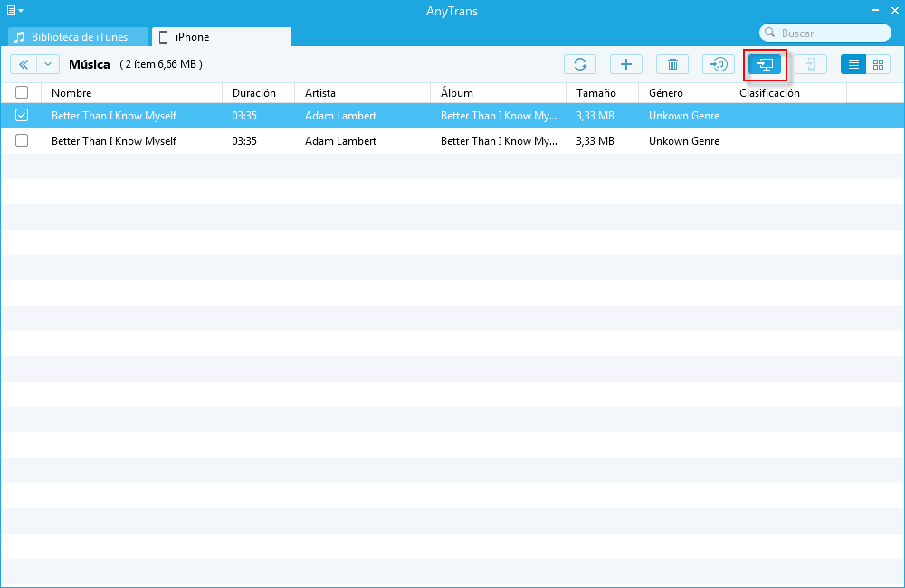
Task: Open the Biblioteca de iTunes tab
Action: pos(77,37)
